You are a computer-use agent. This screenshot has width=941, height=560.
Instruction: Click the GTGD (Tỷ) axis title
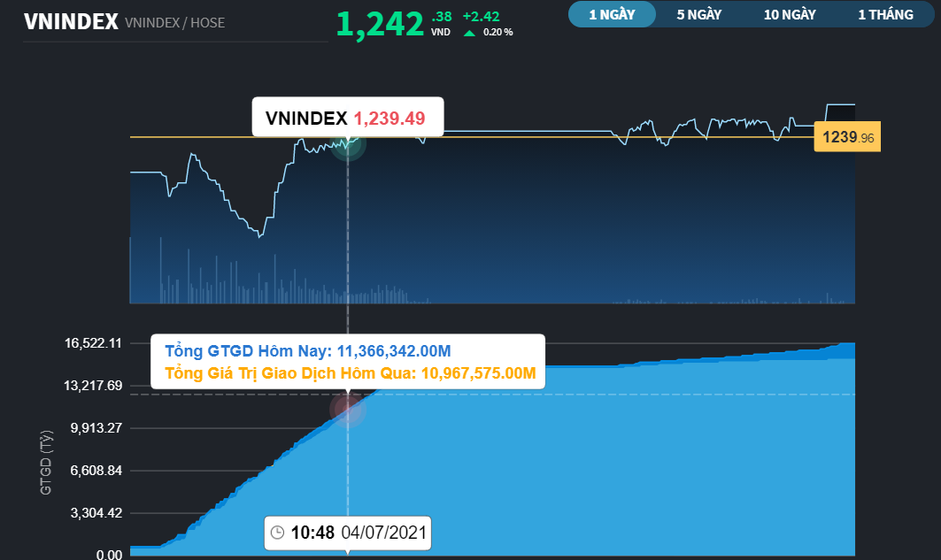[46, 463]
